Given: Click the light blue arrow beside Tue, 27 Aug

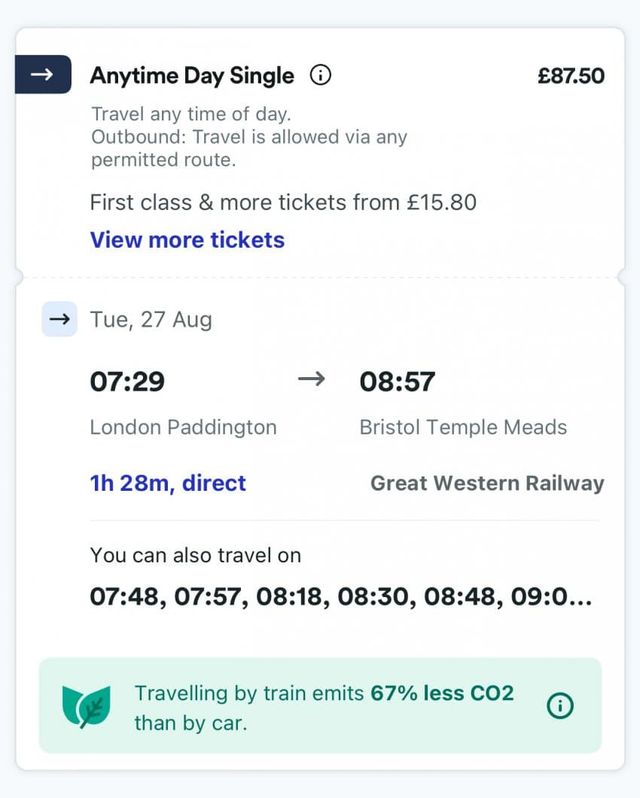Looking at the screenshot, I should (x=59, y=319).
